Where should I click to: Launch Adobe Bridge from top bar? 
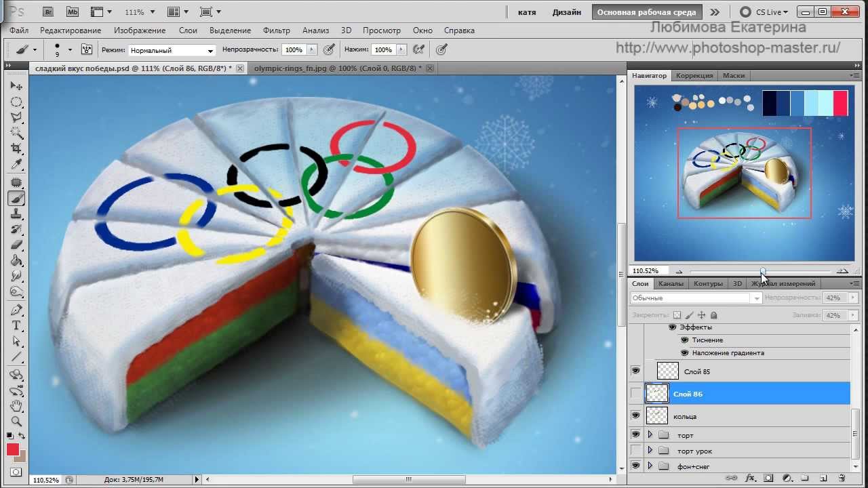47,12
